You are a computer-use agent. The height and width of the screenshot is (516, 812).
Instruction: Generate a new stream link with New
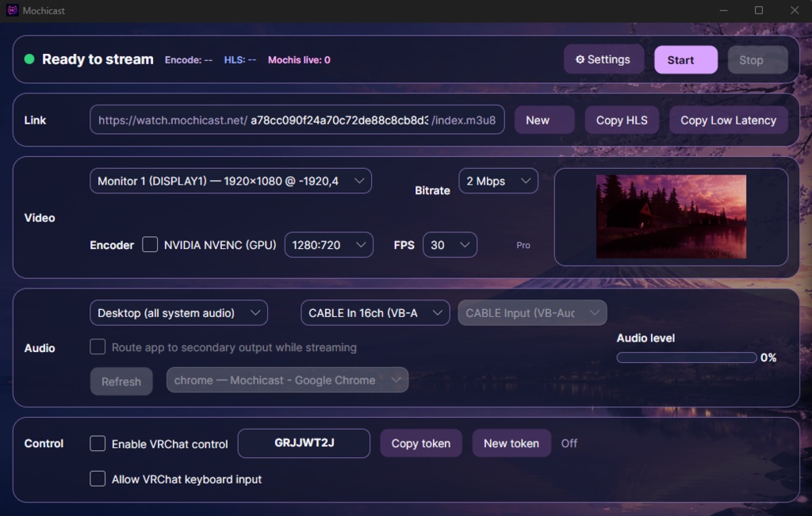coord(544,120)
